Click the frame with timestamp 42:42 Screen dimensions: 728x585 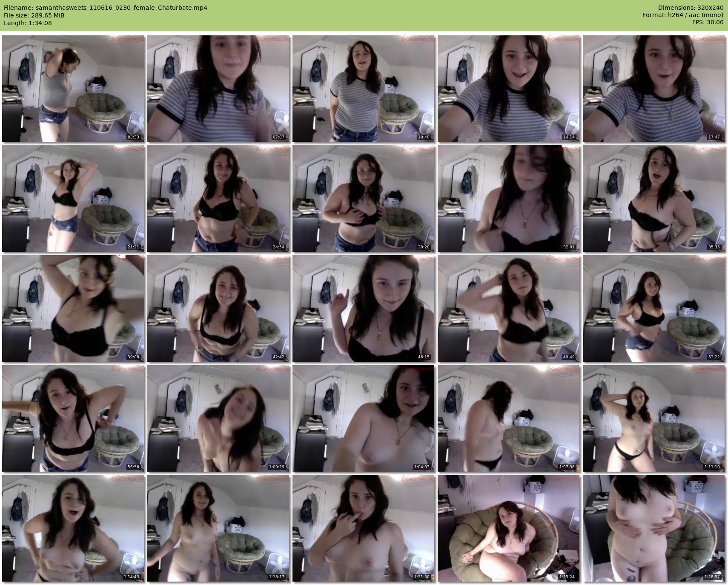tap(218, 308)
